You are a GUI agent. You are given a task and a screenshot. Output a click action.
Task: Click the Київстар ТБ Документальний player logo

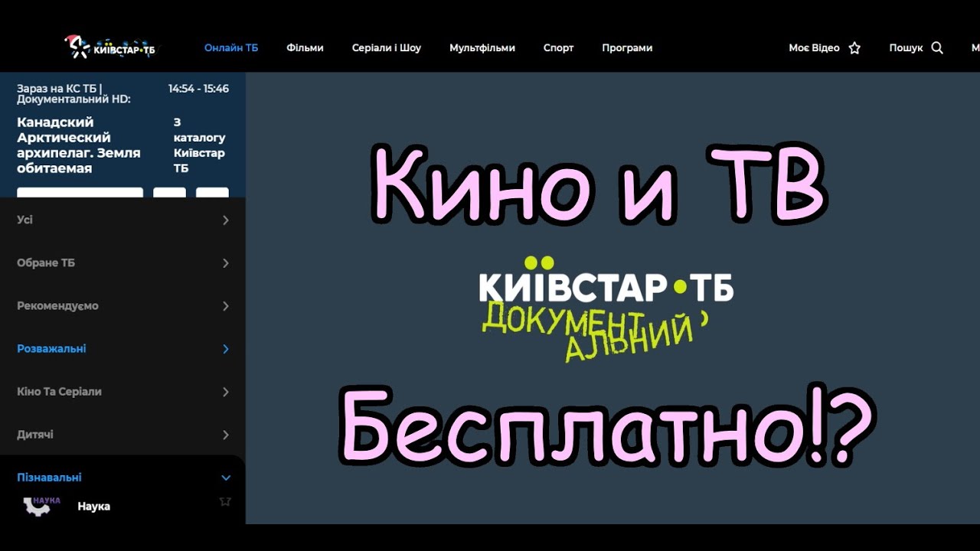tap(606, 308)
